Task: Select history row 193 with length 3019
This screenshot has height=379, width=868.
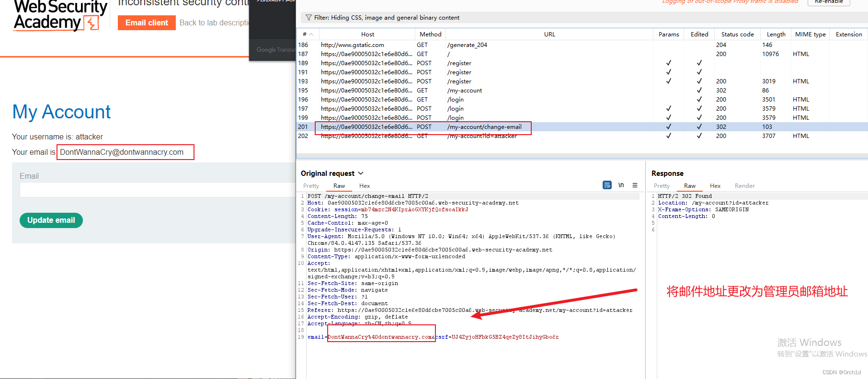Action: click(582, 81)
